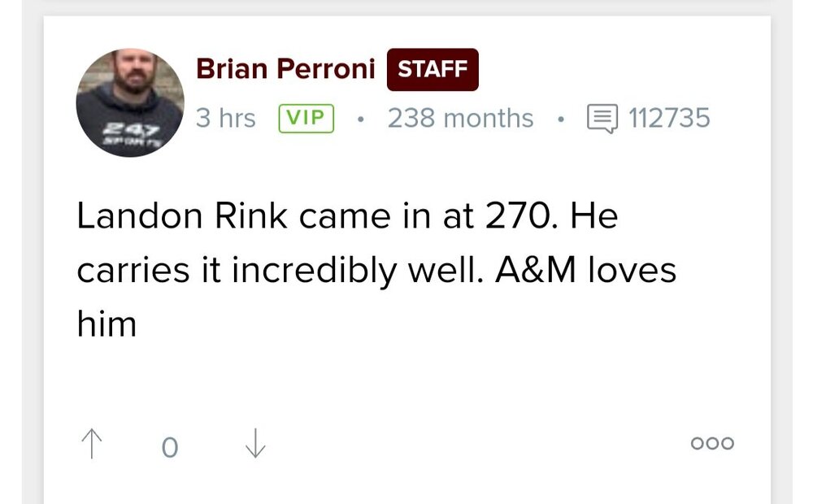Click the "3 hrs" post timestamp
Image resolution: width=813 pixels, height=504 pixels.
(225, 119)
